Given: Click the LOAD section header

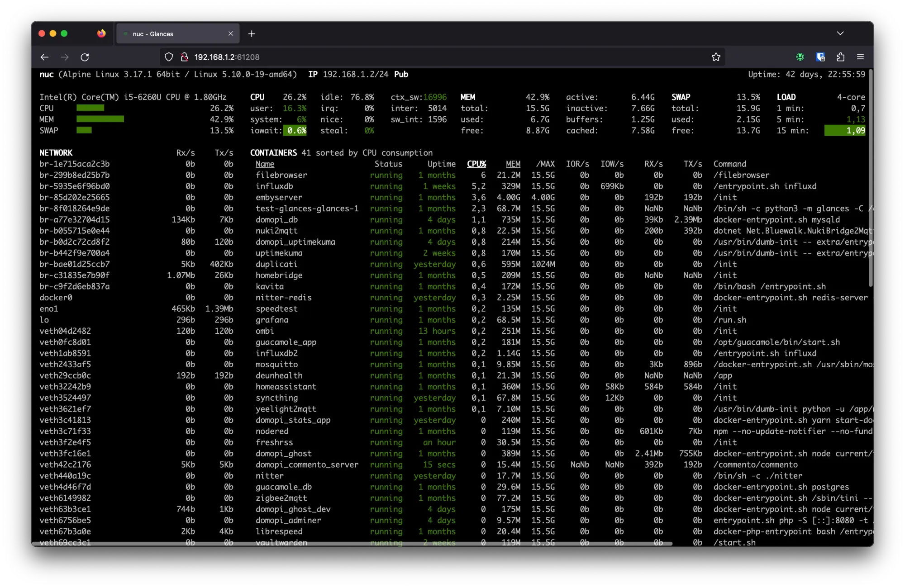Looking at the screenshot, I should (x=786, y=97).
